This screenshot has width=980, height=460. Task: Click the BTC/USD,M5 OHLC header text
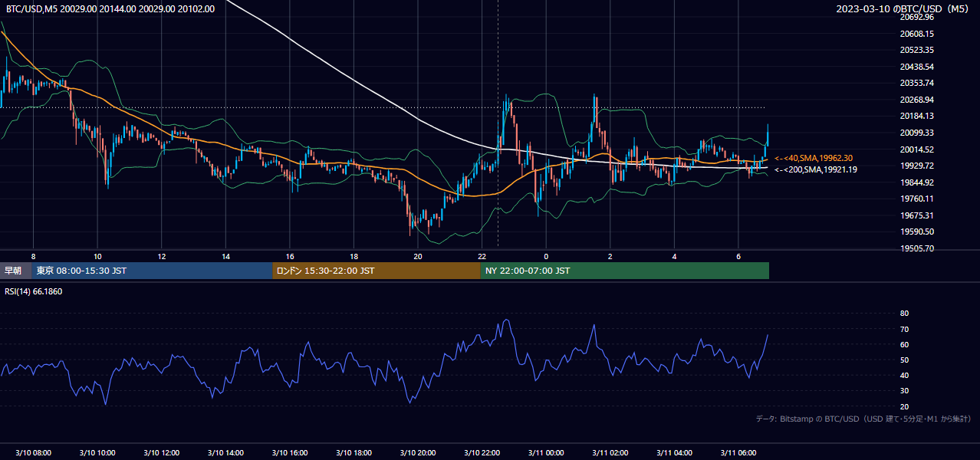coord(110,8)
